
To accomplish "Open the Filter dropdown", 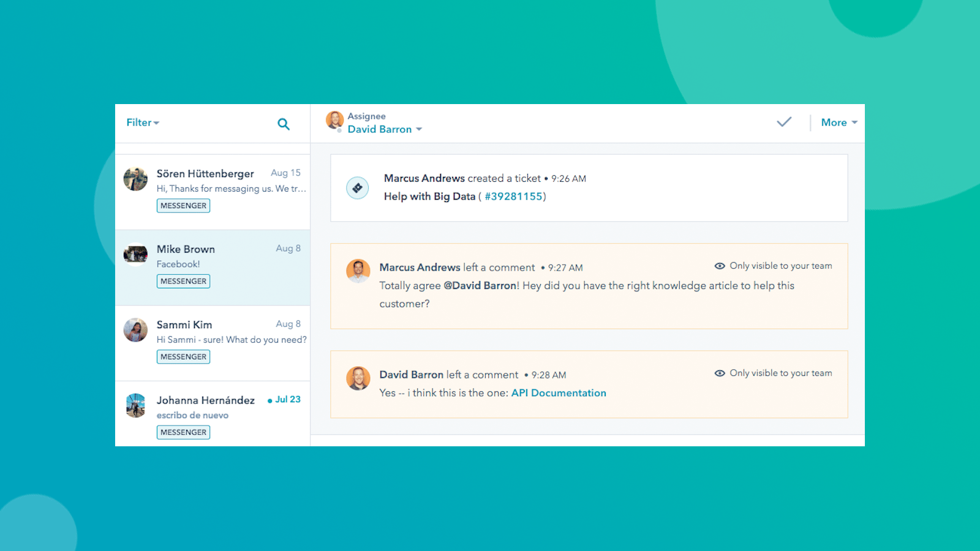I will 142,122.
